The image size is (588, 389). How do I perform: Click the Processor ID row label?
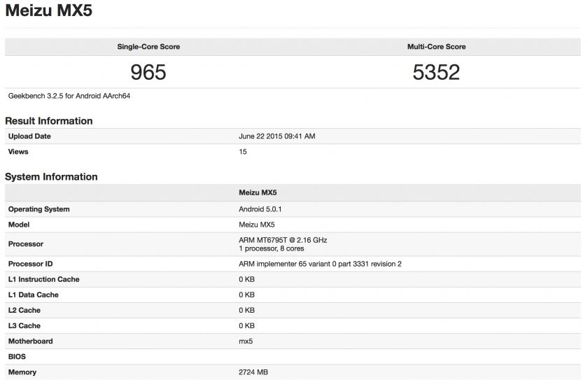(31, 264)
